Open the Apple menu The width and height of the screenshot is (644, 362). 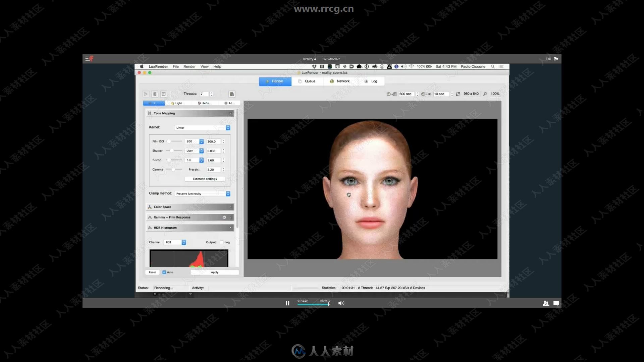pyautogui.click(x=142, y=66)
